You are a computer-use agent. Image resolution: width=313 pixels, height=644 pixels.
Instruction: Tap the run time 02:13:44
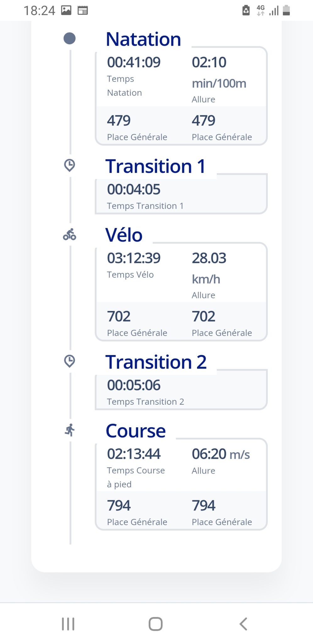click(x=134, y=454)
